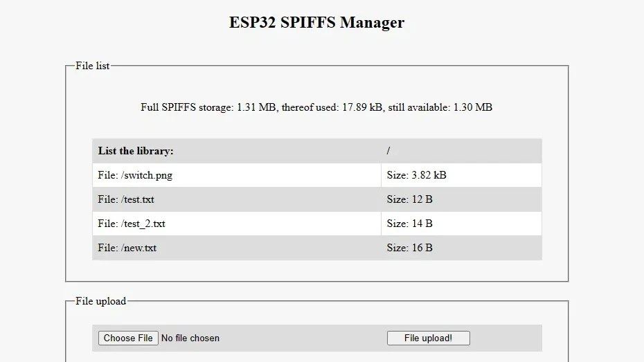Click the Size 16 B cell
Screen dimensions: 644x362
409,248
